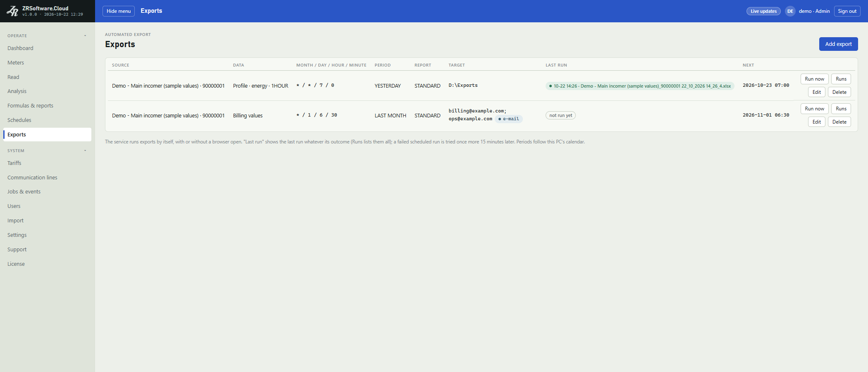Delete the Billing values export
The height and width of the screenshot is (372, 868).
click(839, 122)
